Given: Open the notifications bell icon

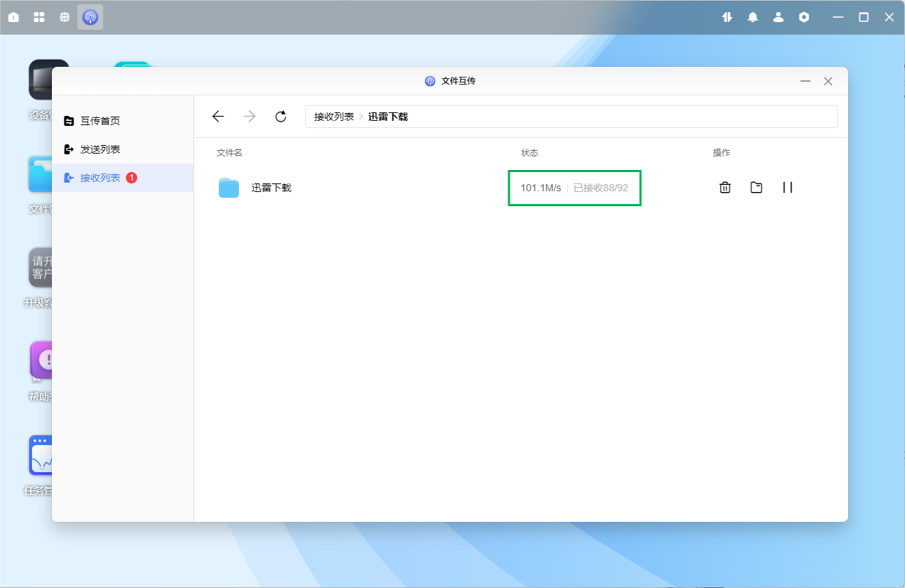Looking at the screenshot, I should point(753,17).
